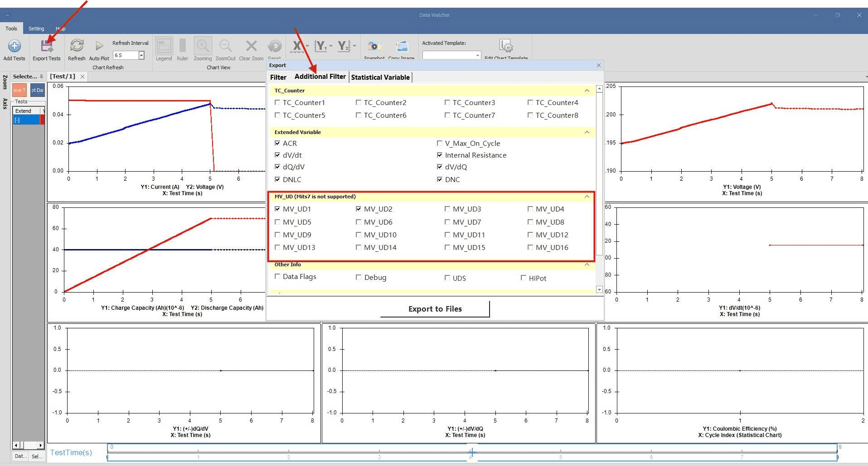Start Auto Plot playback icon
Image resolution: width=868 pixels, height=466 pixels.
tap(99, 46)
